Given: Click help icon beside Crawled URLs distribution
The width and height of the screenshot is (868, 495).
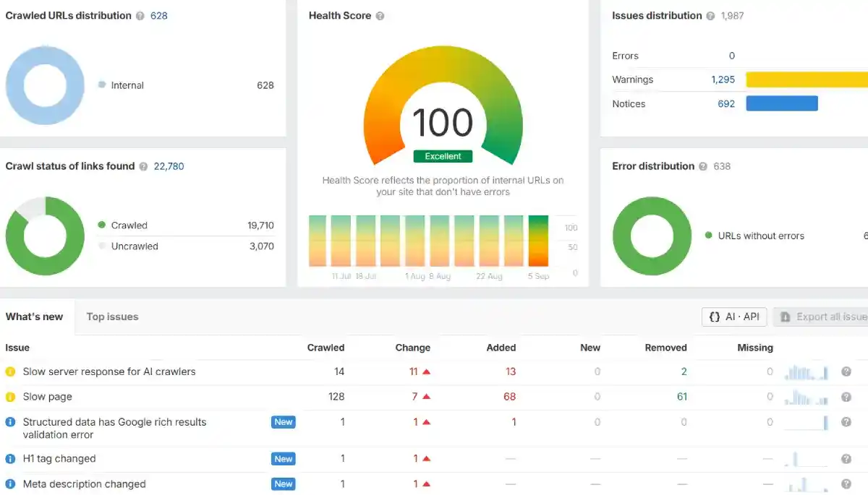Looking at the screenshot, I should 140,16.
